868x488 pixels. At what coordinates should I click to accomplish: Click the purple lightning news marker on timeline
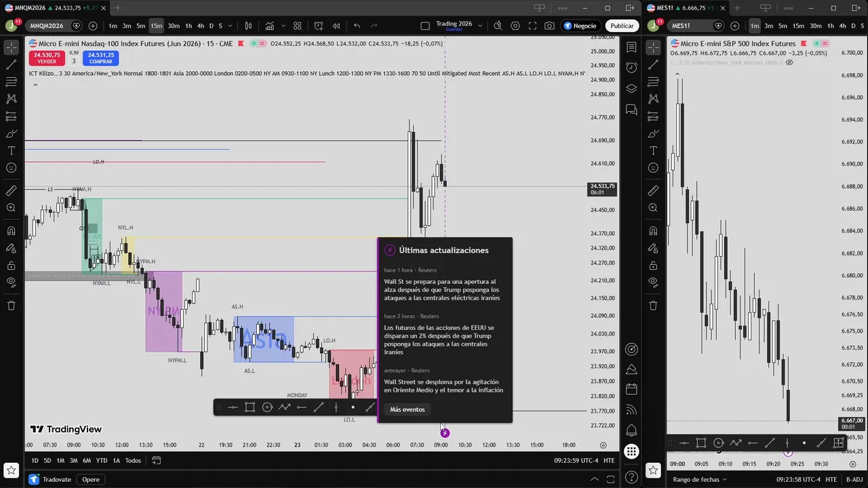pos(444,432)
